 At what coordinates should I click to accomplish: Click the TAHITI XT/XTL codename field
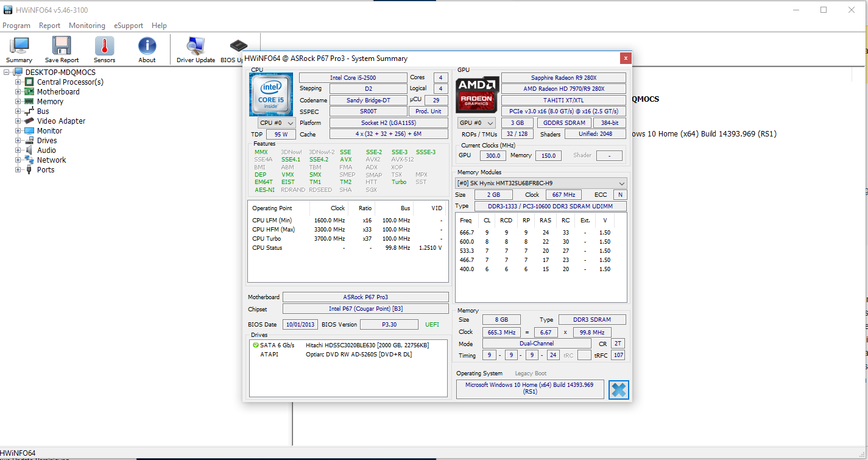(563, 100)
